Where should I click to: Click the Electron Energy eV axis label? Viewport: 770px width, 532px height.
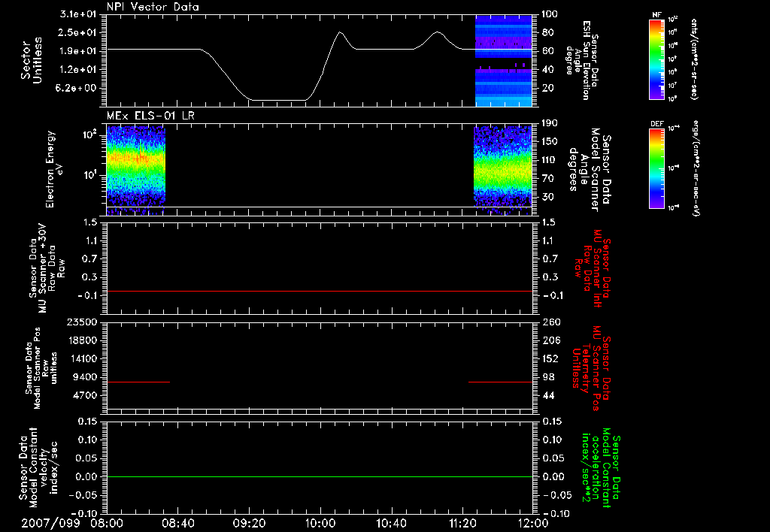(x=53, y=169)
